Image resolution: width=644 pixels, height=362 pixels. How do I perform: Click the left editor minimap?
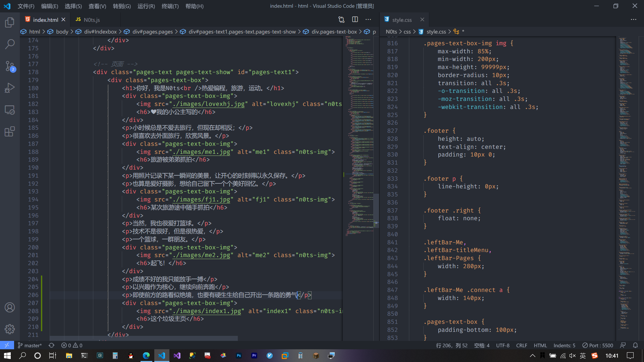pos(360,134)
